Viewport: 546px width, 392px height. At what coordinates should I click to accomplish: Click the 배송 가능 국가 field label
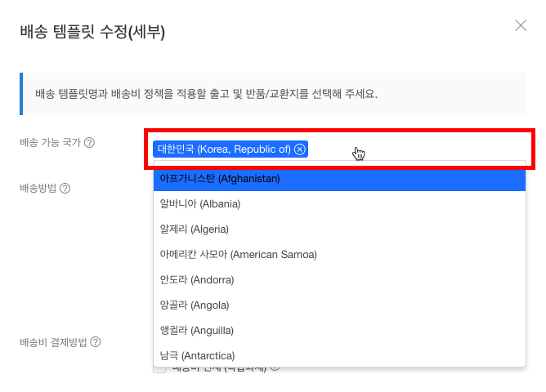tap(50, 142)
